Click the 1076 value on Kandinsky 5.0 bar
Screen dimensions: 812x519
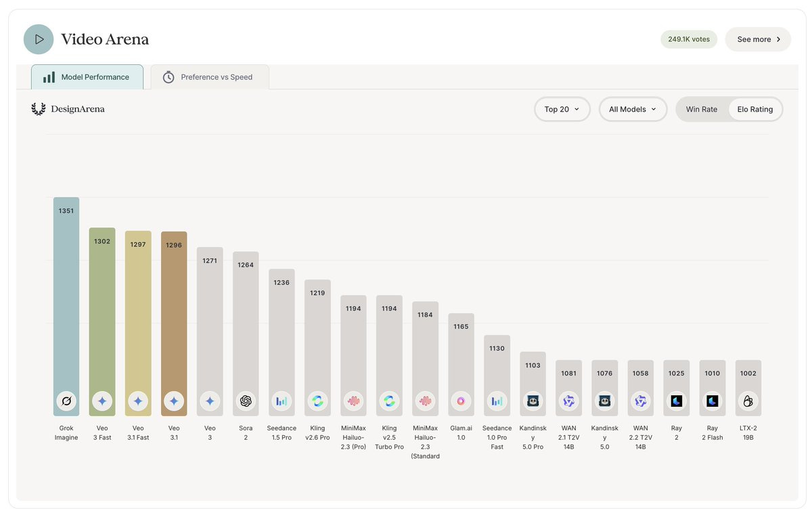tap(604, 374)
